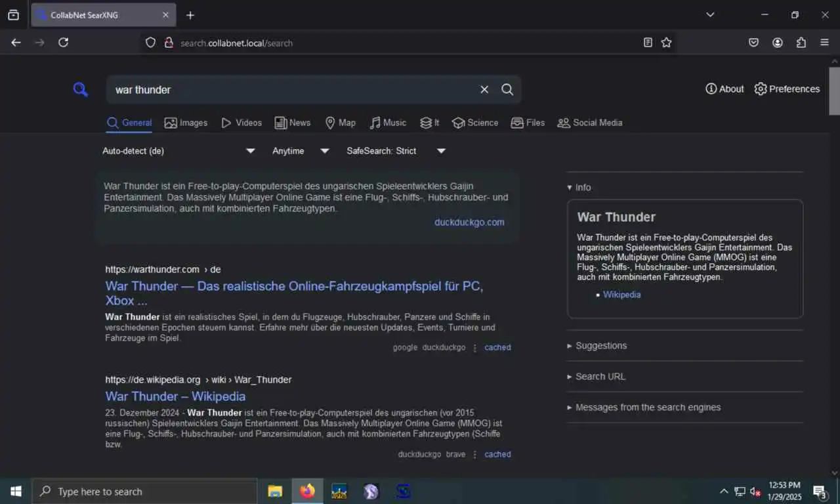The image size is (840, 504).
Task: Click Firefox taskbar icon
Action: (307, 491)
